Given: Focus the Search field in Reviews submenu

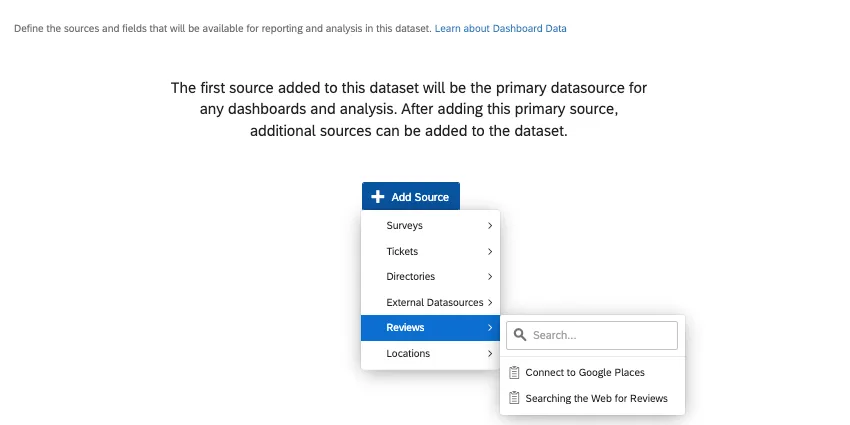Looking at the screenshot, I should pyautogui.click(x=600, y=335).
